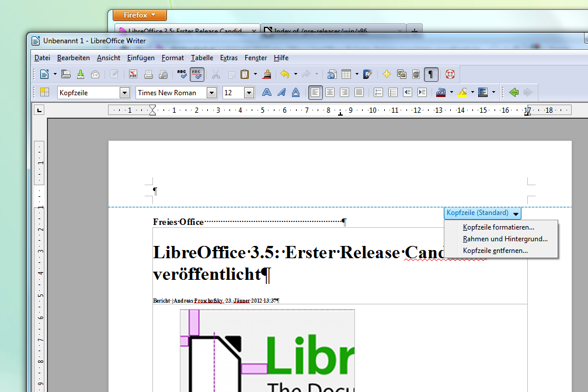Screen dimensions: 588x392
Task: Expand the Table insert grid arrow
Action: tap(357, 74)
